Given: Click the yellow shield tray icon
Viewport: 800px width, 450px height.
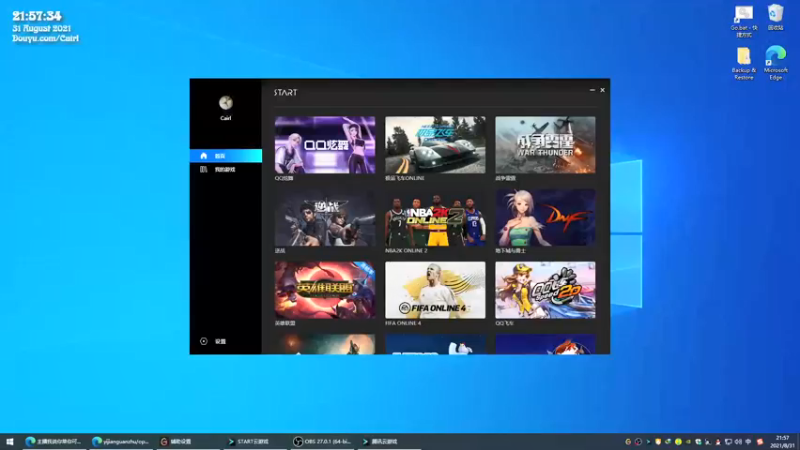Looking at the screenshot, I should (x=658, y=442).
